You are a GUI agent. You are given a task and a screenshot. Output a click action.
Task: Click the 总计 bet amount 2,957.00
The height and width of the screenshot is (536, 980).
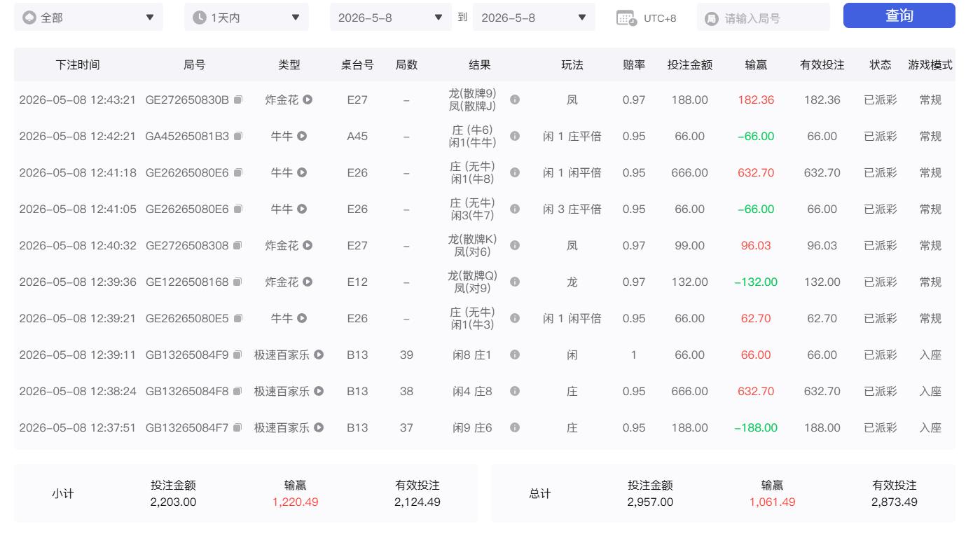pyautogui.click(x=651, y=502)
